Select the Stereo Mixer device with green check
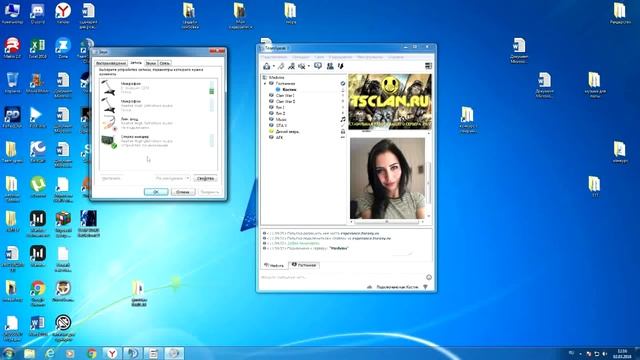Screen dimensions: 640x360 158,141
